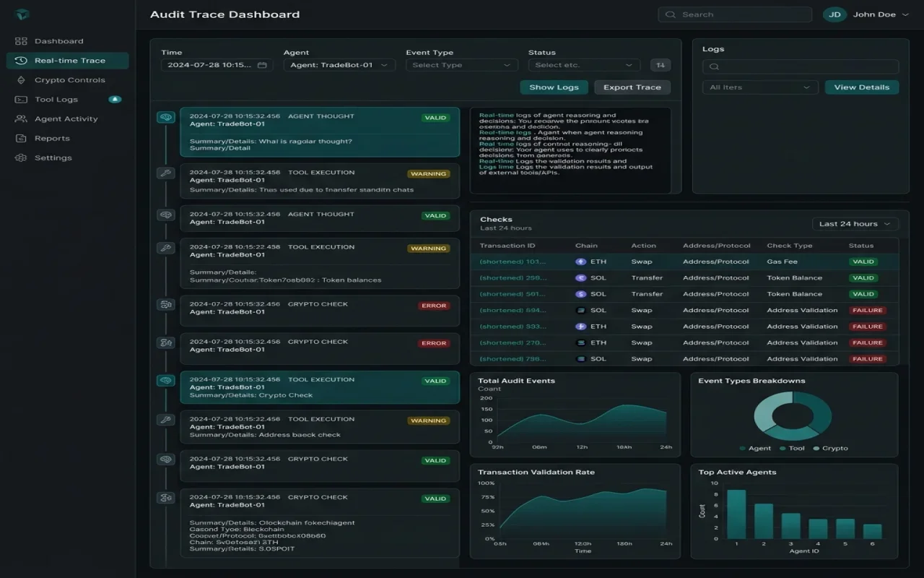
Task: Open Crypto Controls in the sidebar
Action: 67,80
